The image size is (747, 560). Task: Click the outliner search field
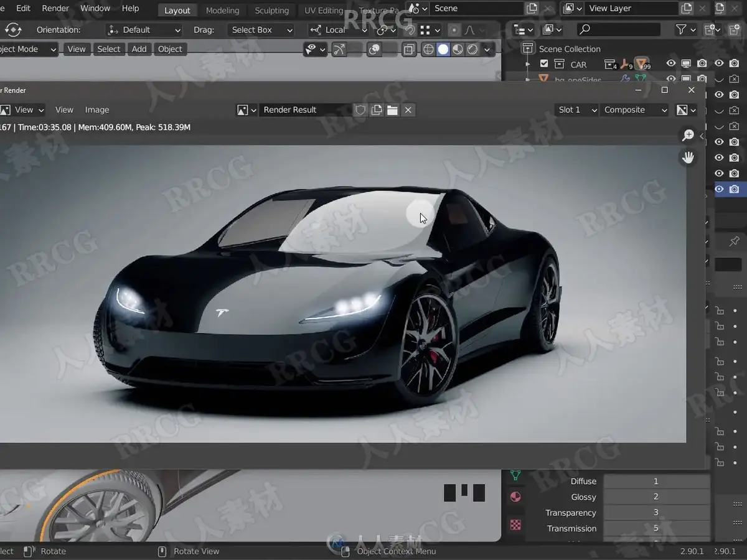point(619,29)
